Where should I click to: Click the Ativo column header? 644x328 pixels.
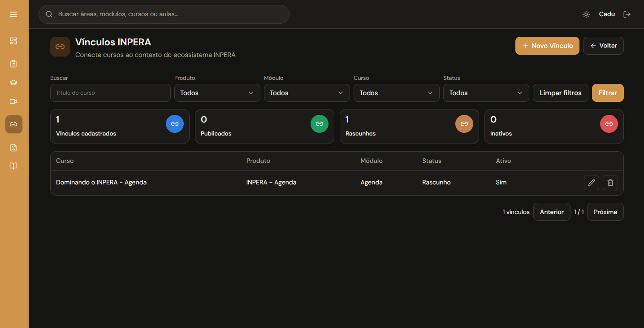[503, 161]
